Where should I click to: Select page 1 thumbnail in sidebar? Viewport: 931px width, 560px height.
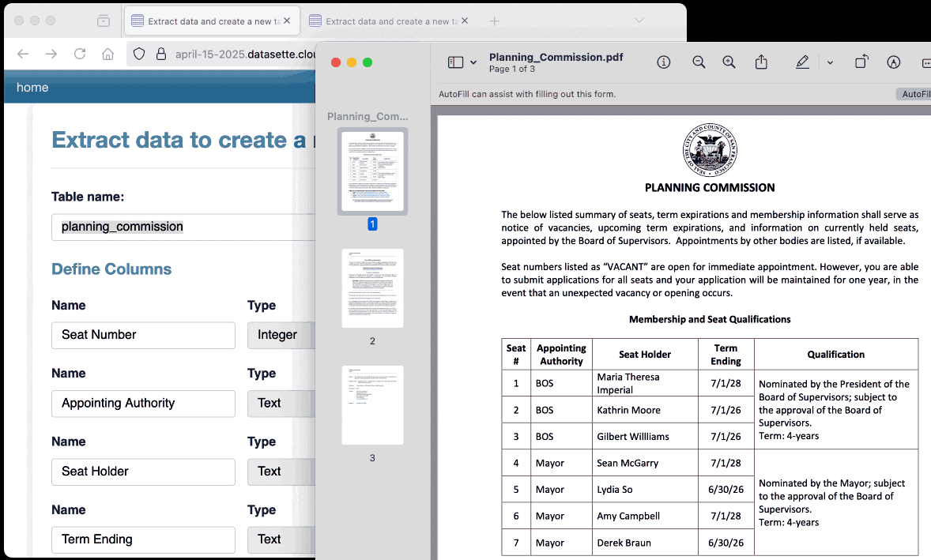pyautogui.click(x=372, y=171)
